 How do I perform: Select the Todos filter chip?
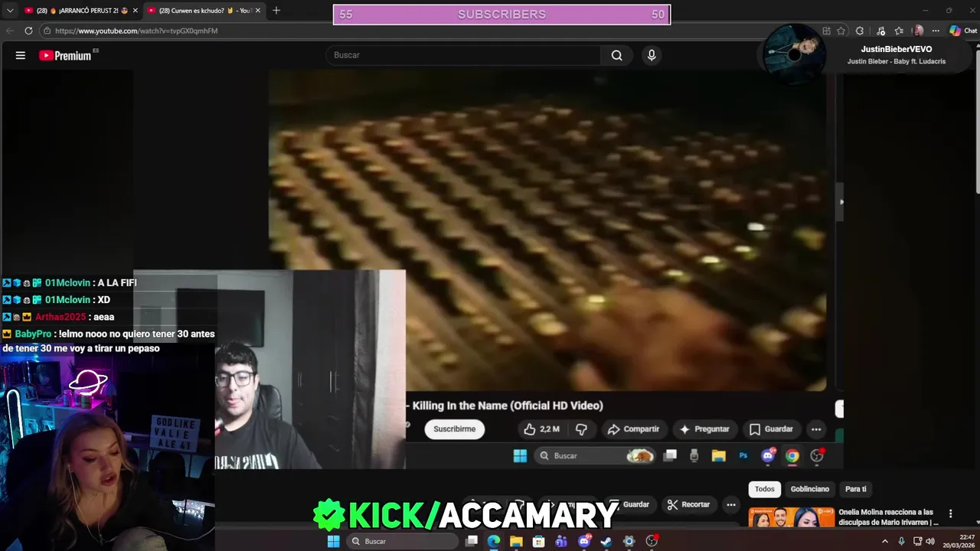click(765, 489)
